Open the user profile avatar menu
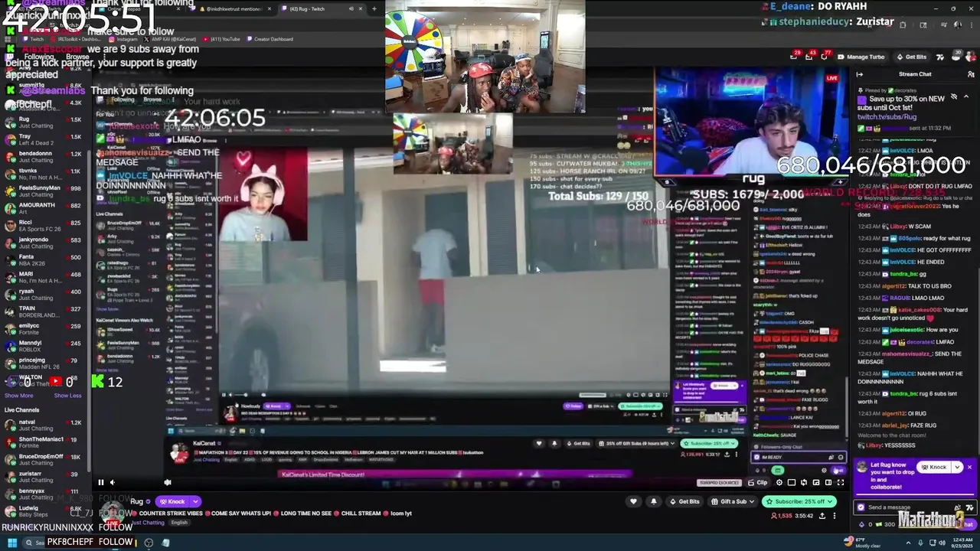The image size is (980, 551). point(970,57)
